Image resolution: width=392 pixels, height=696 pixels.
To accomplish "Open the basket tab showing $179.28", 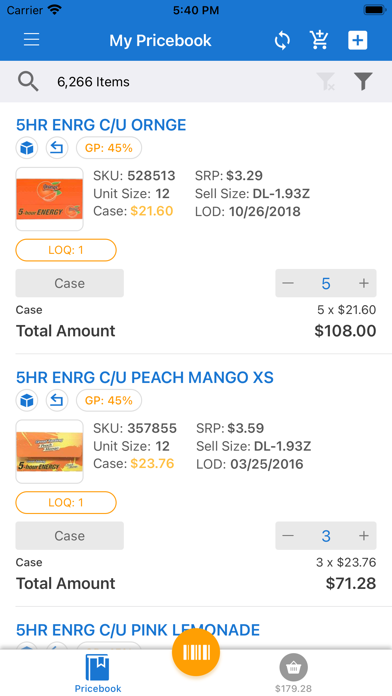I will click(x=293, y=674).
